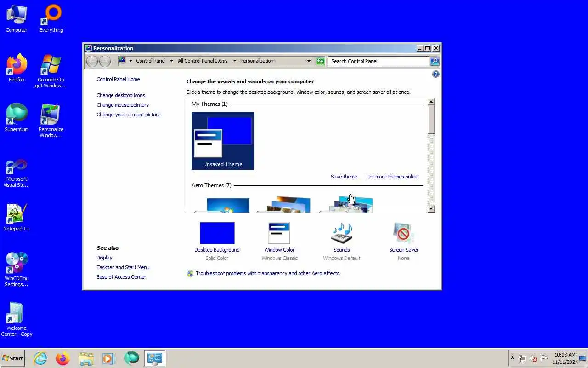Click the Forward navigation arrow

pos(105,61)
